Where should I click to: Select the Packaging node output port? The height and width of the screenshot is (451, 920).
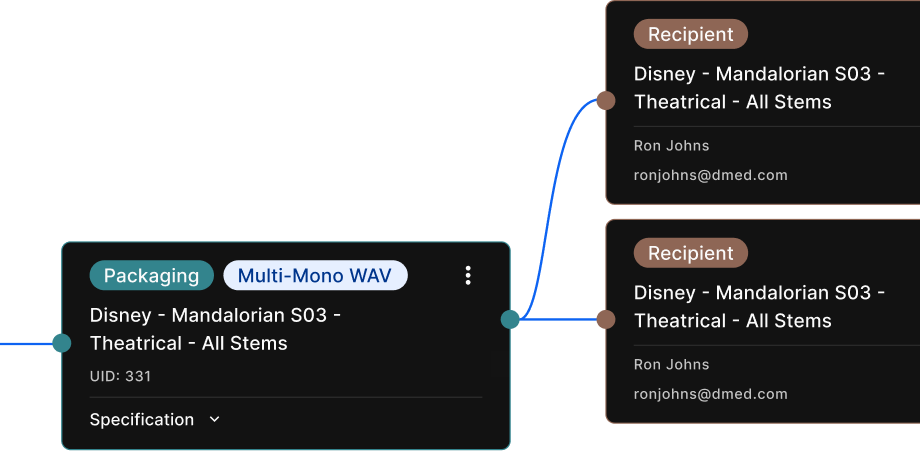pyautogui.click(x=510, y=320)
